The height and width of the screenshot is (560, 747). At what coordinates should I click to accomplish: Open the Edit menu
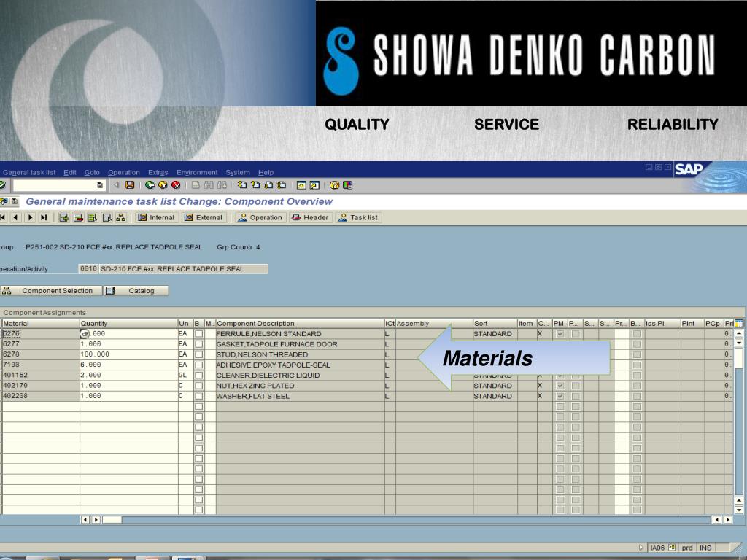(x=69, y=172)
